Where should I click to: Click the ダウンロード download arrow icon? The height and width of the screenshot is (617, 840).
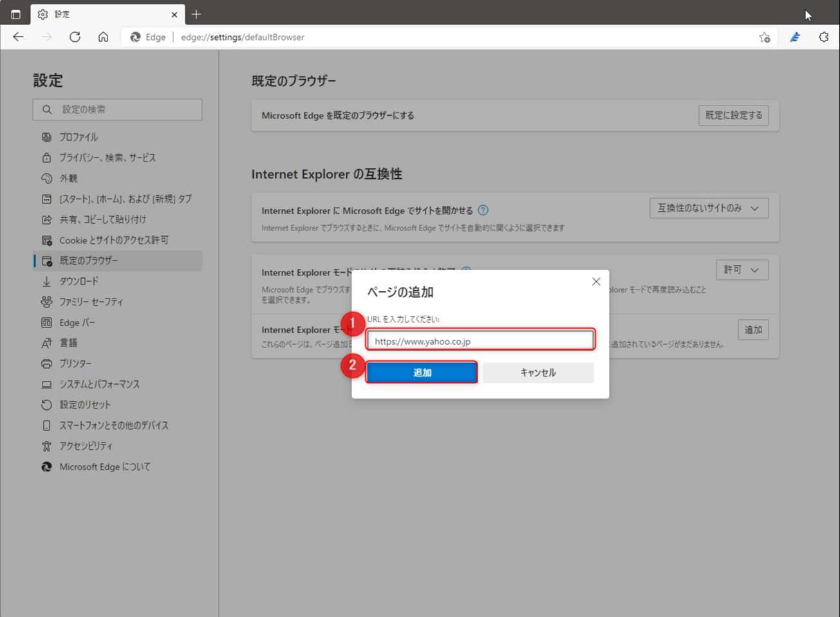pos(46,281)
